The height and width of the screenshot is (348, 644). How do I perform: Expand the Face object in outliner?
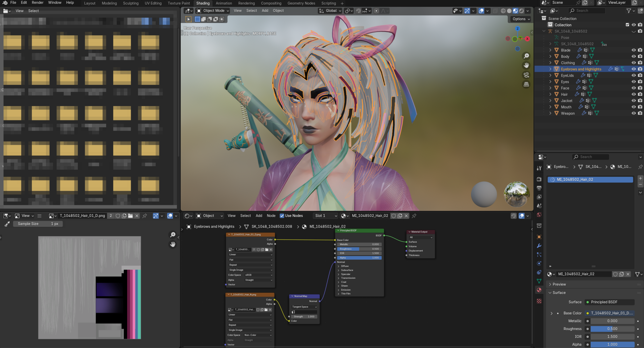pyautogui.click(x=550, y=88)
